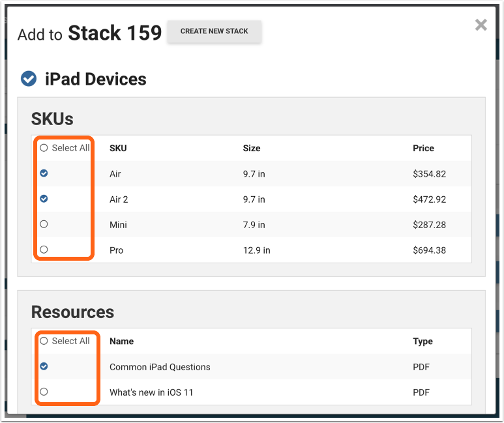The image size is (504, 423).
Task: Click the SKU column header
Action: [x=118, y=148]
